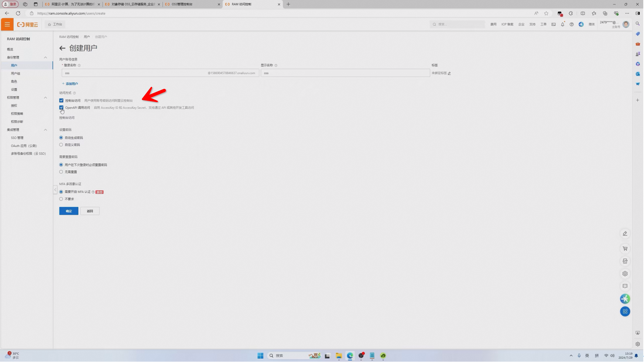Open 权限策略 in the sidebar
The image size is (644, 362).
[17, 114]
